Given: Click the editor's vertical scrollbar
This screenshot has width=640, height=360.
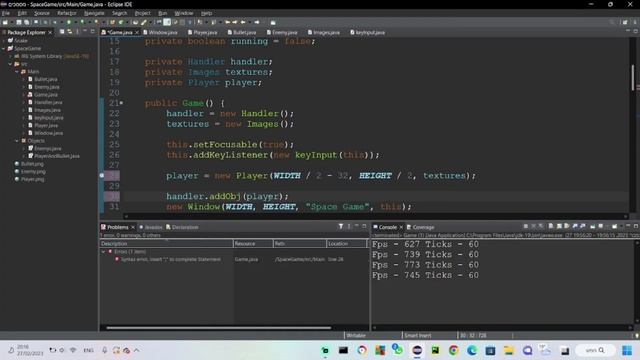Looking at the screenshot, I should (x=633, y=78).
